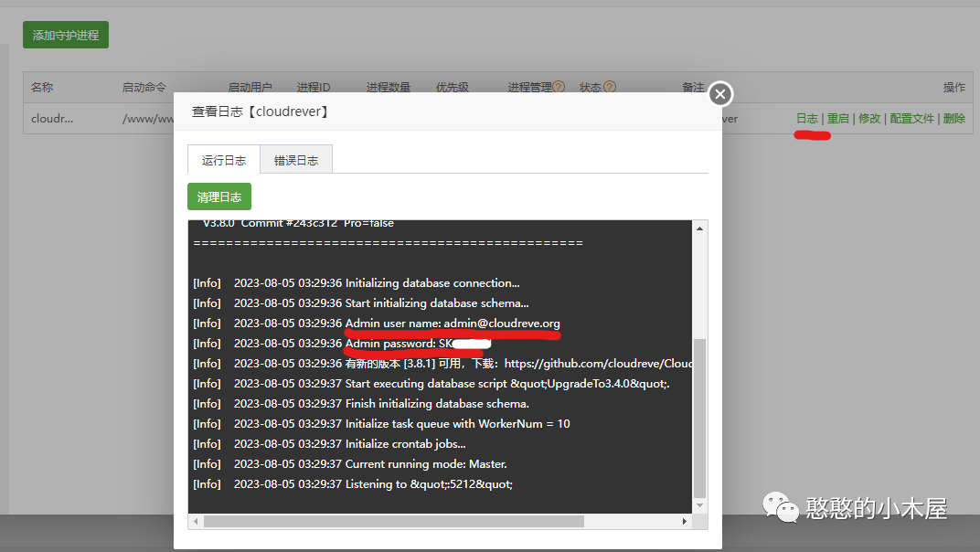Image resolution: width=980 pixels, height=552 pixels.
Task: Click the 查看日志【cloudrever】 dialog title
Action: point(261,111)
